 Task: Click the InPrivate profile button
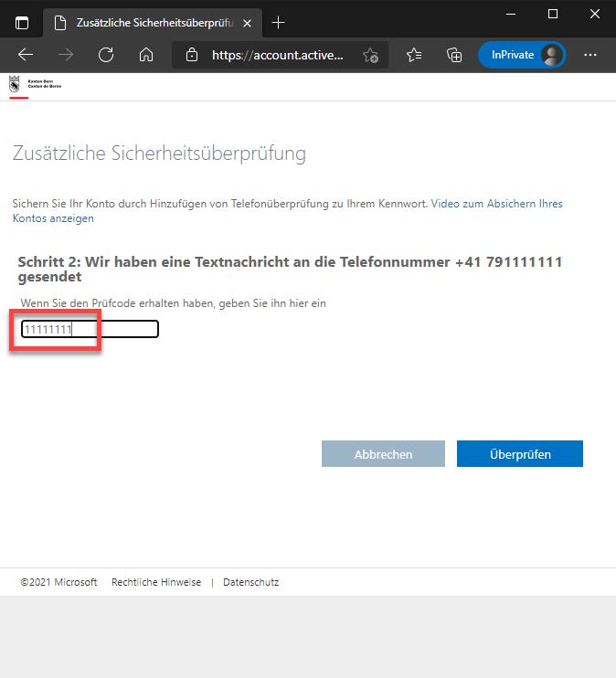pyautogui.click(x=522, y=55)
